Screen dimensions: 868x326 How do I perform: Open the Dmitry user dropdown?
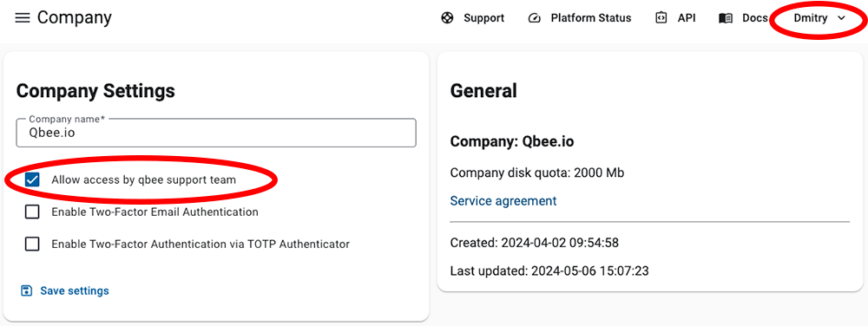[x=819, y=18]
